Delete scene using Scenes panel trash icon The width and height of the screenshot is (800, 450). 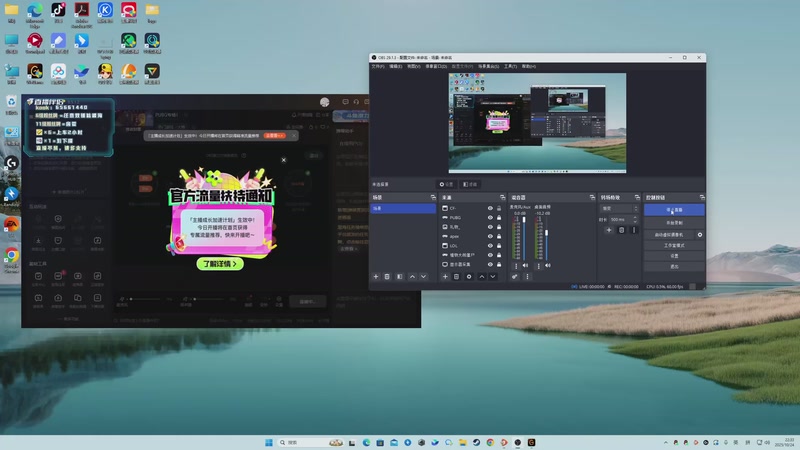coord(387,277)
